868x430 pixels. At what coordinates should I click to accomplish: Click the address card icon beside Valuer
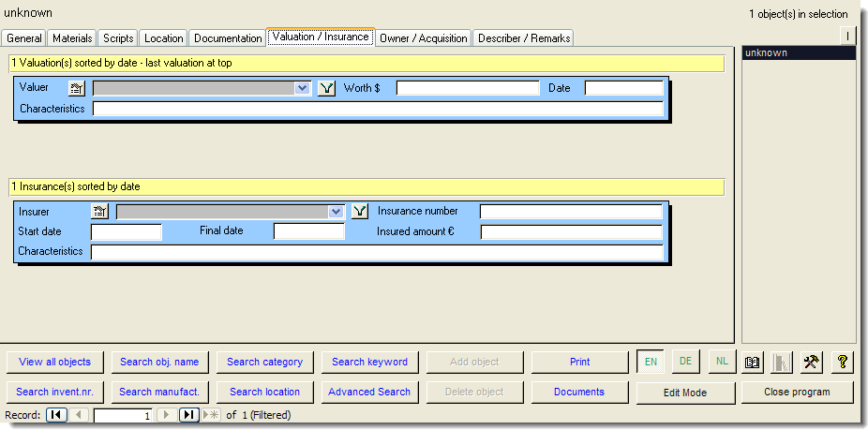[x=77, y=88]
